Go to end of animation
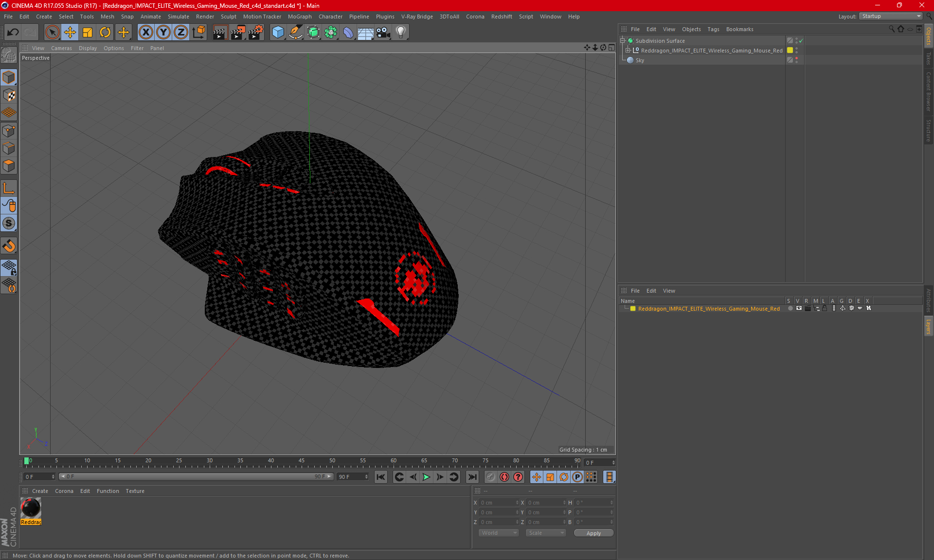Screen dimensions: 934x560 point(472,477)
